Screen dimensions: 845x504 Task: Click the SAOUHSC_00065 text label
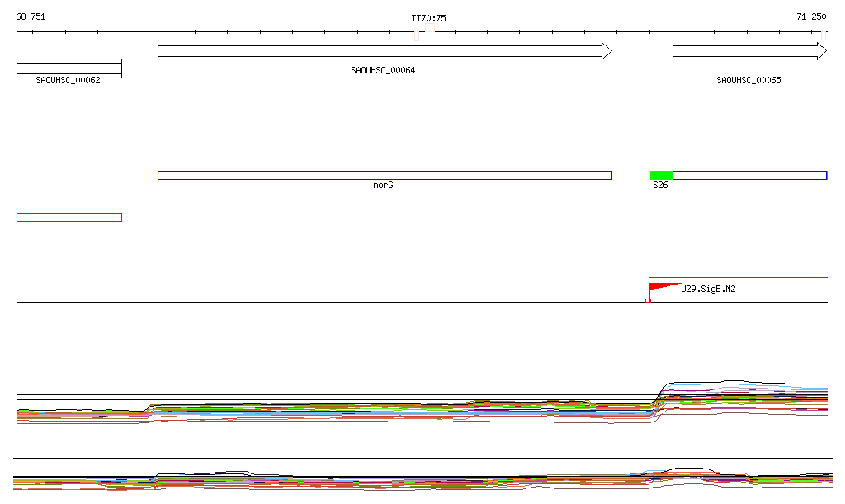pos(748,80)
